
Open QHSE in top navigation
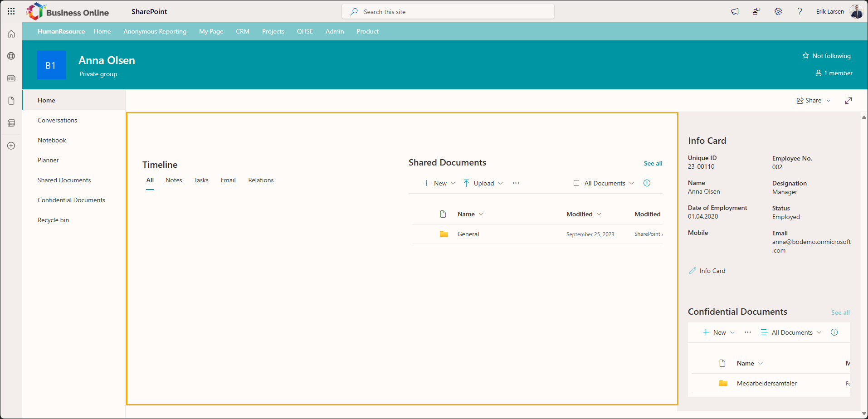[305, 31]
